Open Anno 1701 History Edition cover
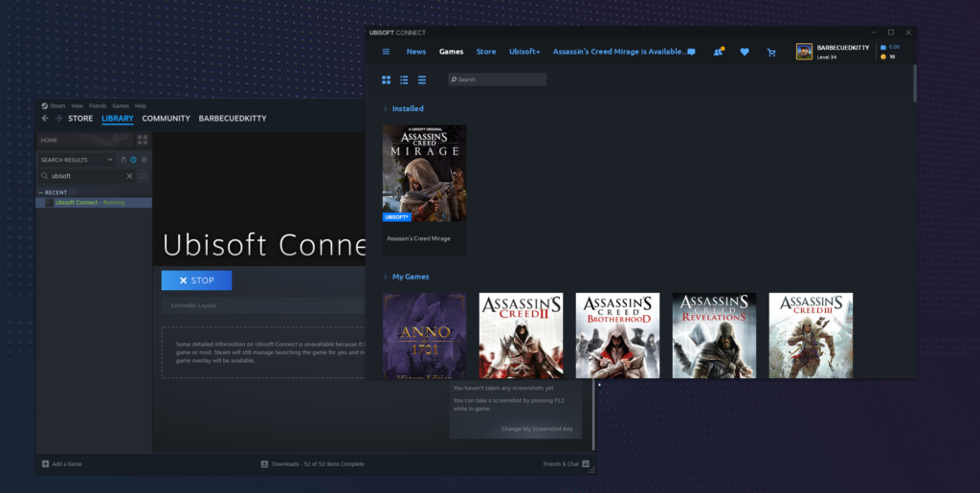Viewport: 980px width, 493px height. (424, 336)
